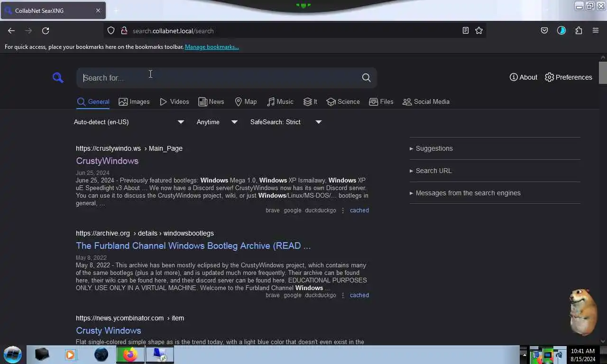This screenshot has height=364, width=607.
Task: Expand the Suggestions section
Action: point(431,148)
